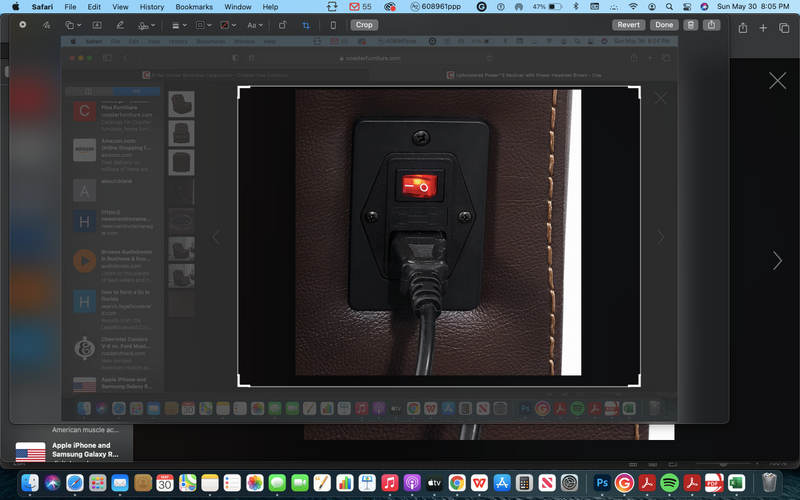Image resolution: width=800 pixels, height=500 pixels.
Task: Apply the crop with Crop button
Action: (365, 25)
